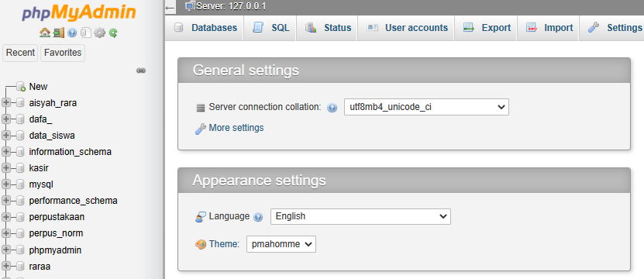Reload navigation panel with green refresh icon
The height and width of the screenshot is (279, 644).
[113, 33]
